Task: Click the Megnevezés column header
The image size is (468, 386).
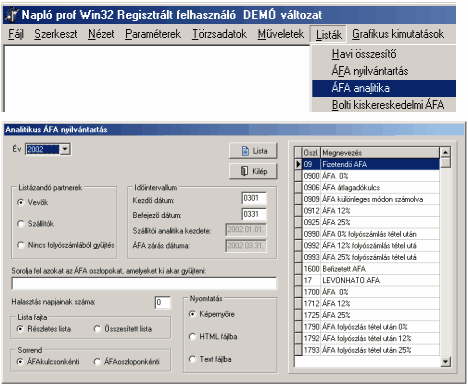Action: coord(380,153)
